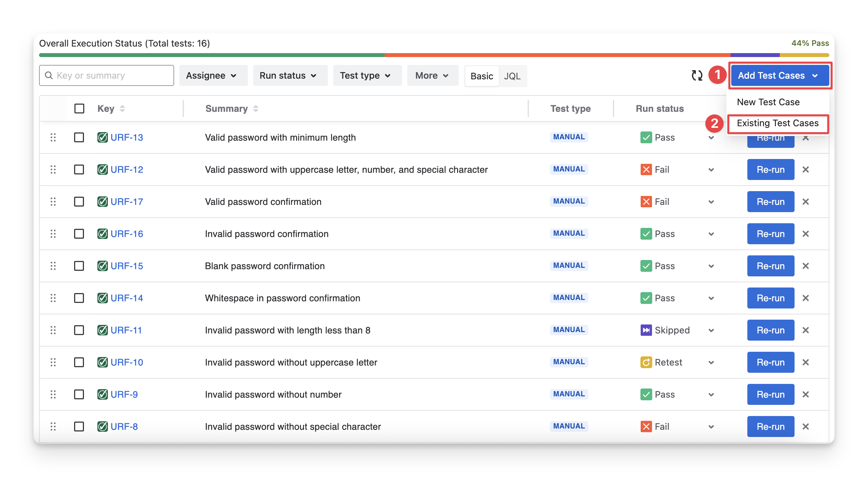Remove URF-12 test with X icon
The height and width of the screenshot is (477, 868).
pyautogui.click(x=805, y=169)
